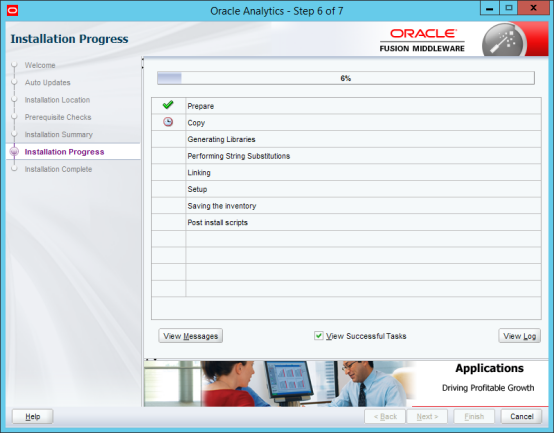Click the Post install scripts row
This screenshot has height=433, width=554.
point(346,222)
